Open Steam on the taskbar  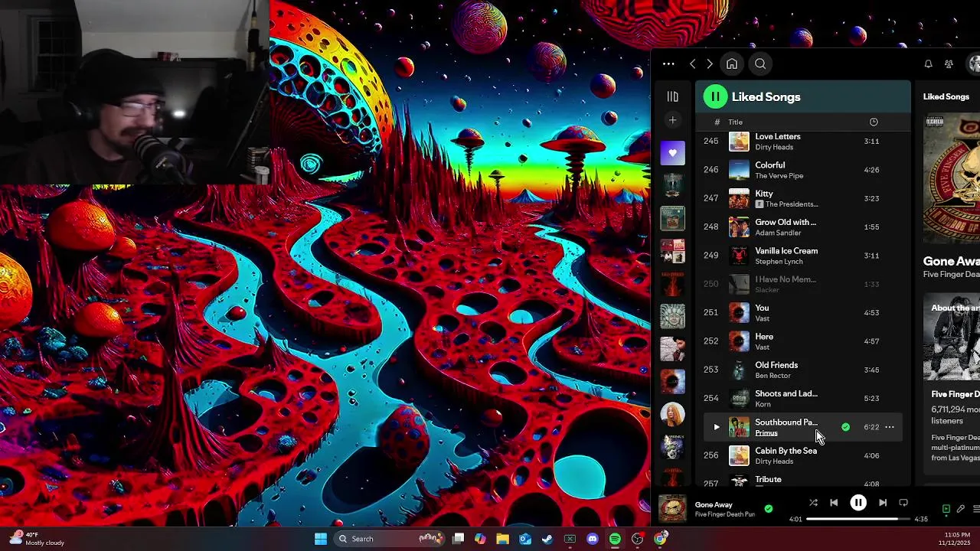coord(547,539)
